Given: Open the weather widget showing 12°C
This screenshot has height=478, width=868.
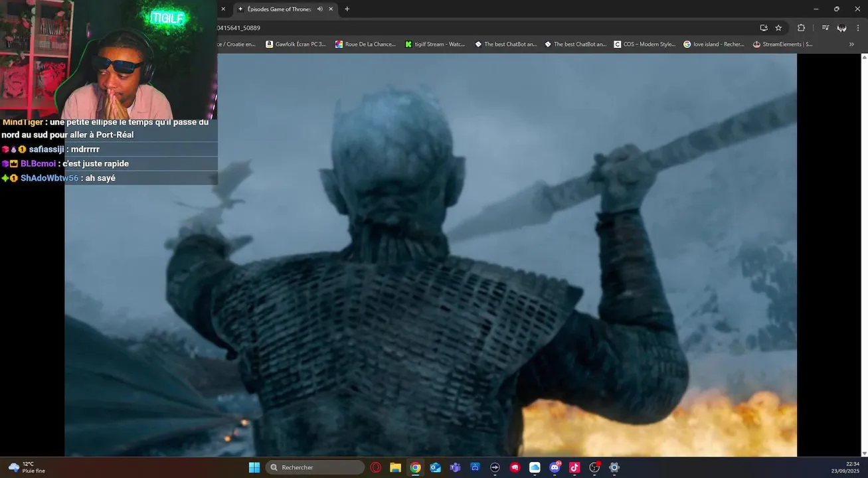Looking at the screenshot, I should pyautogui.click(x=27, y=467).
